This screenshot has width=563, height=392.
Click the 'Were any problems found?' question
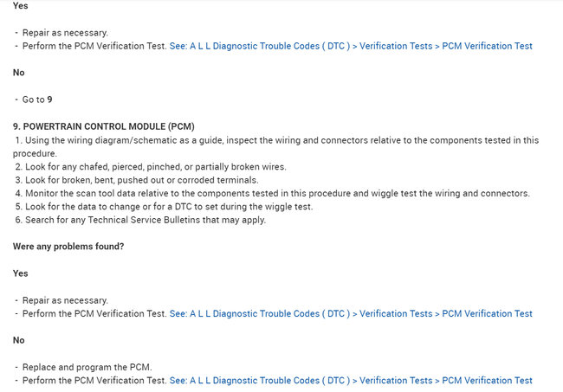(x=68, y=247)
